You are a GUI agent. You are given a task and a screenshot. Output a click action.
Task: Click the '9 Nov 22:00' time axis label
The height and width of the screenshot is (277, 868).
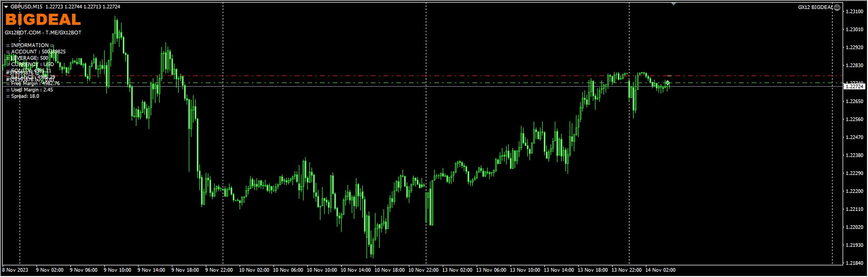coord(219,270)
